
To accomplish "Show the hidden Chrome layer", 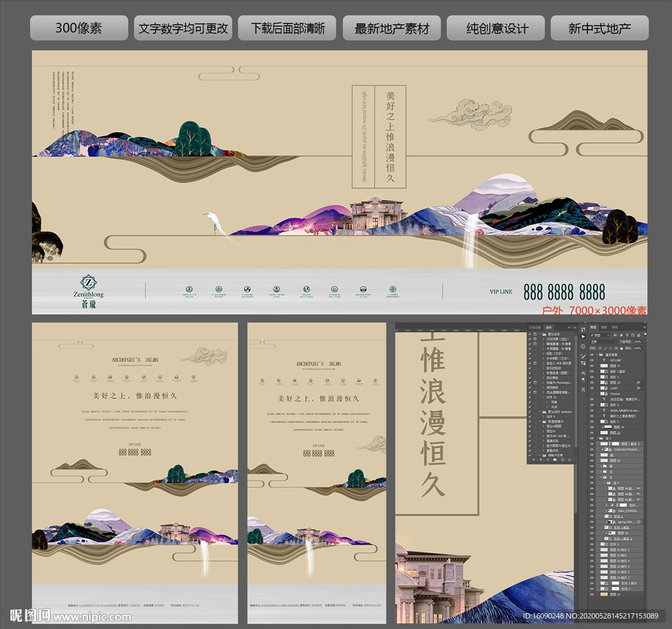I will tap(592, 394).
